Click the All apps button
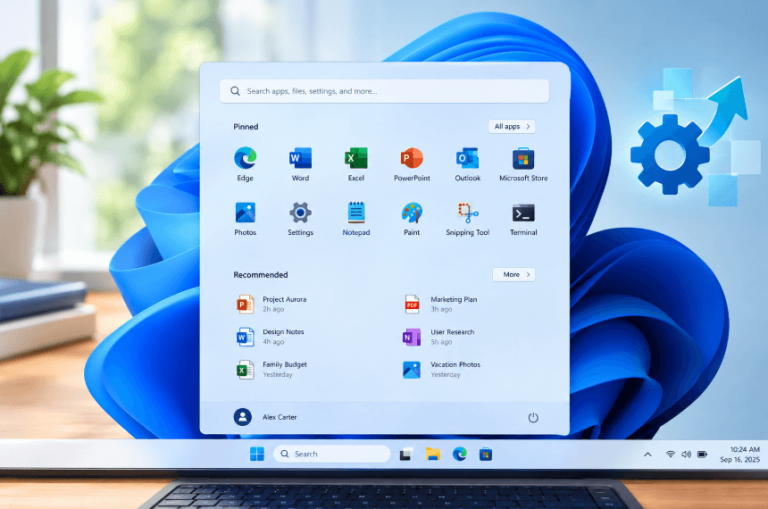The height and width of the screenshot is (509, 768). 512,126
